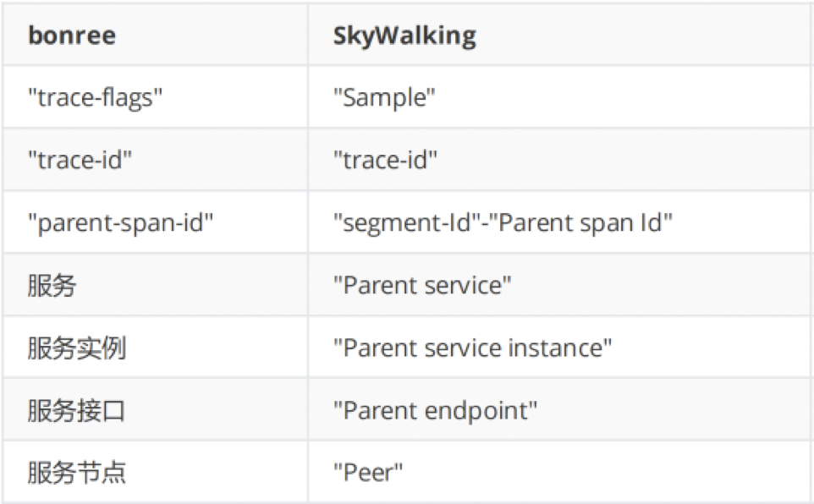Click the "Peer" cell

pos(368,472)
